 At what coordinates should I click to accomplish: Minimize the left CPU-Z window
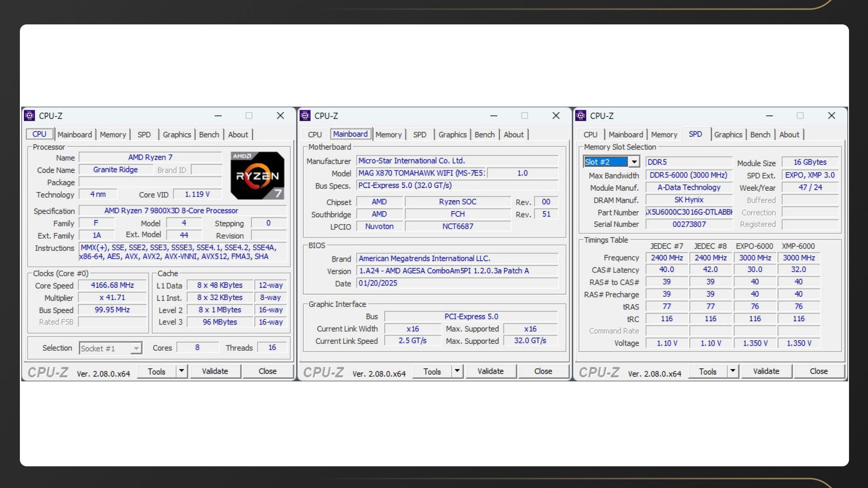[218, 116]
